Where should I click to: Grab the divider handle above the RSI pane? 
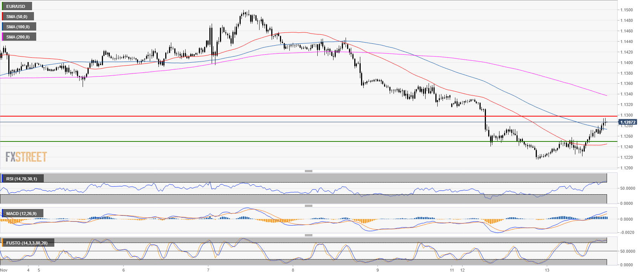308,171
